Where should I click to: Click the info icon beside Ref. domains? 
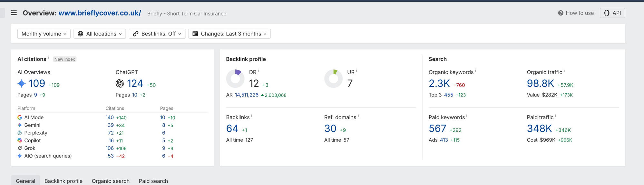(x=358, y=116)
